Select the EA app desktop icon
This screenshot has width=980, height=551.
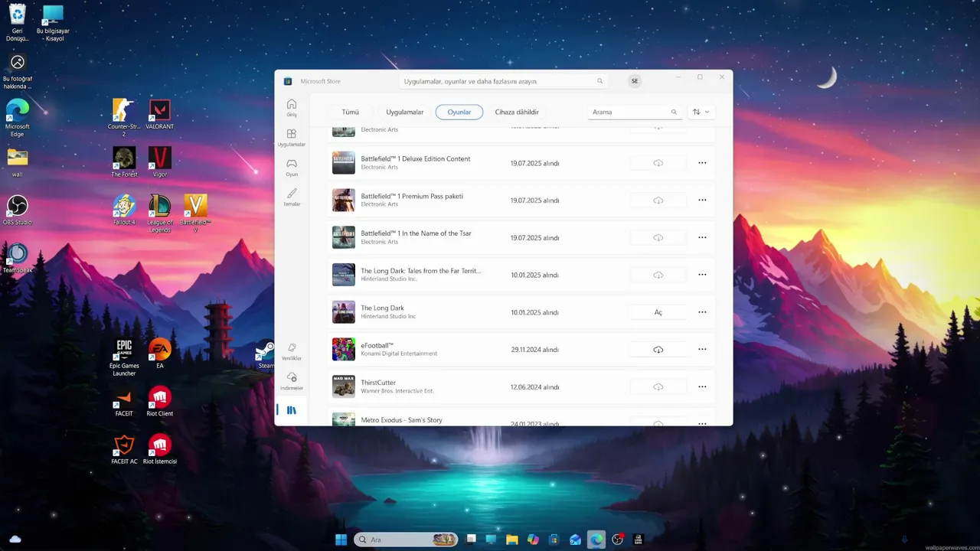tap(160, 354)
